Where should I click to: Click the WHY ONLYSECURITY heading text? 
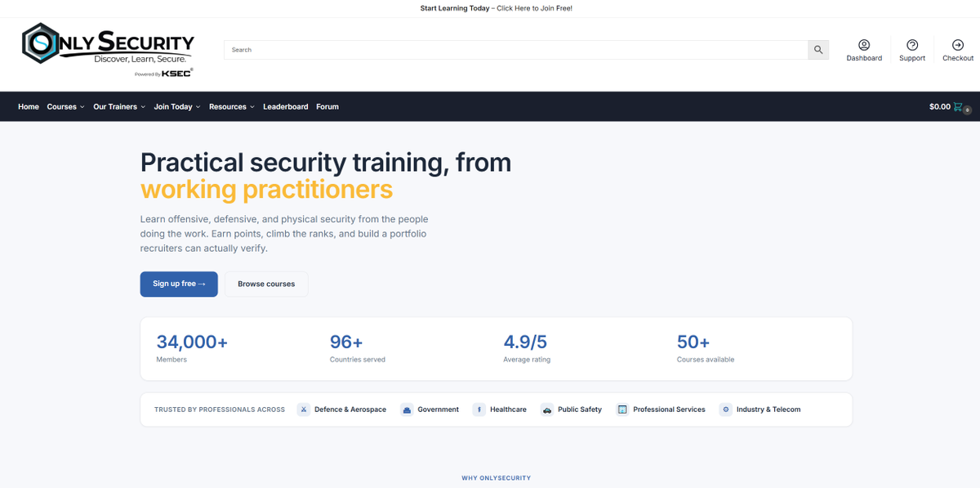tap(497, 478)
